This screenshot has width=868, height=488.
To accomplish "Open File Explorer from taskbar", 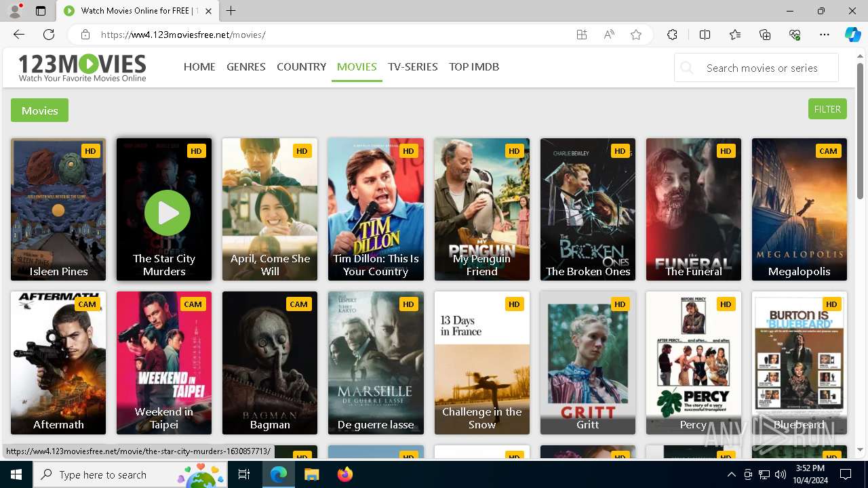I will (x=311, y=474).
